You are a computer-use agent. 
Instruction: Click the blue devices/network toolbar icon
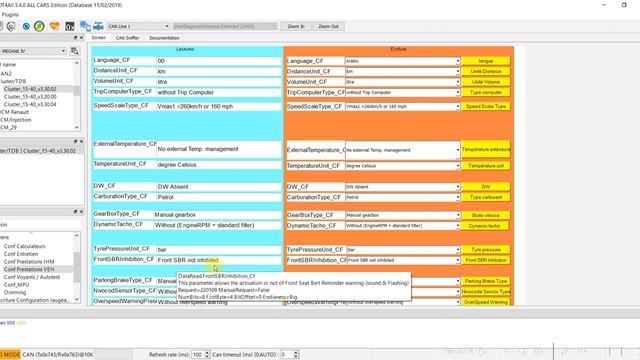point(85,26)
